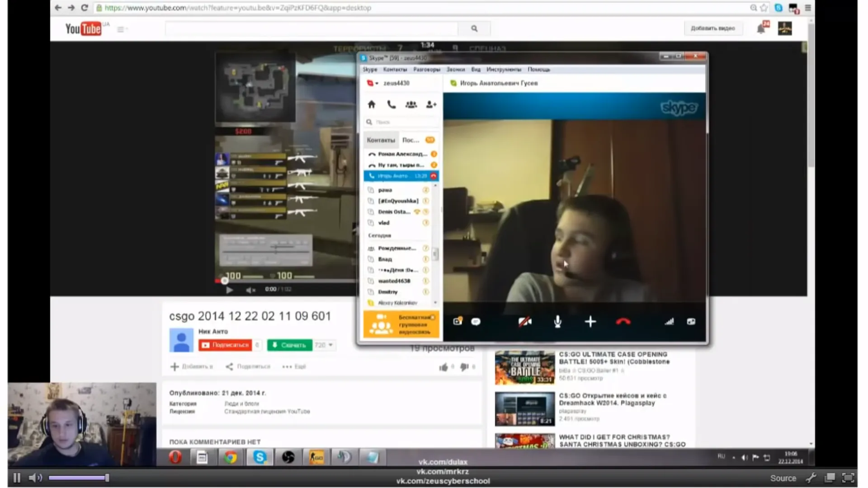Select the active call row Игорь Анато
This screenshot has height=488, width=868.
coord(401,176)
